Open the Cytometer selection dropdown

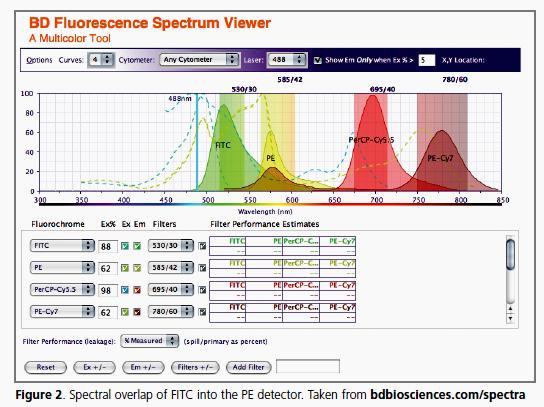click(x=199, y=60)
